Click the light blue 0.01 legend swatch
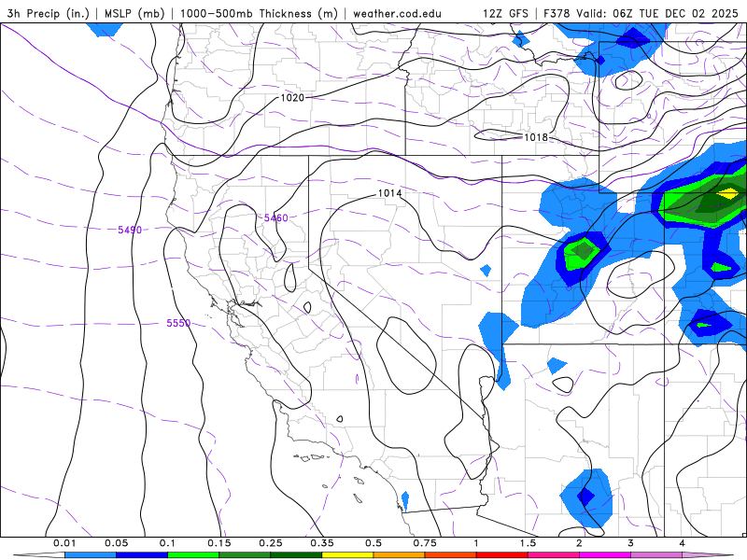 pos(91,555)
